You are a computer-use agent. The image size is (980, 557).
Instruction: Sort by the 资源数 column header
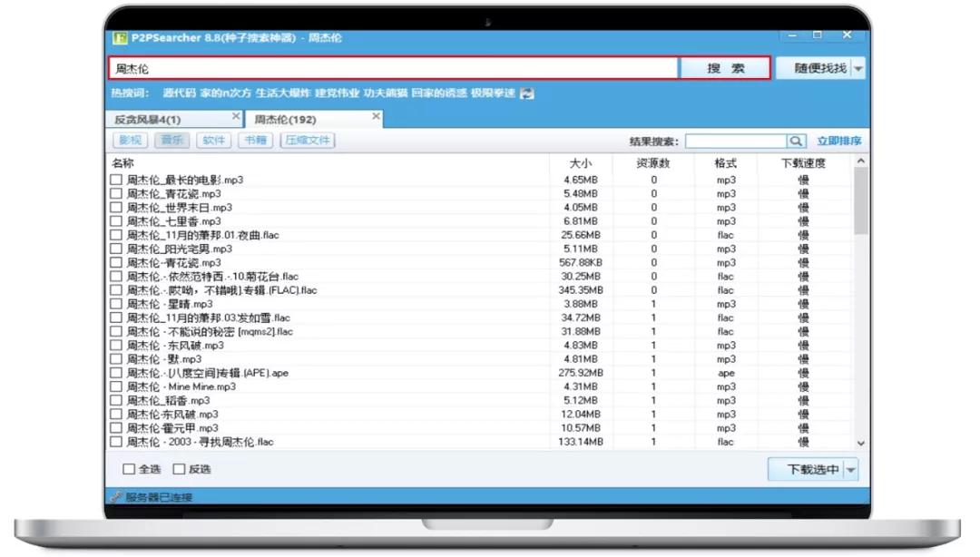653,163
